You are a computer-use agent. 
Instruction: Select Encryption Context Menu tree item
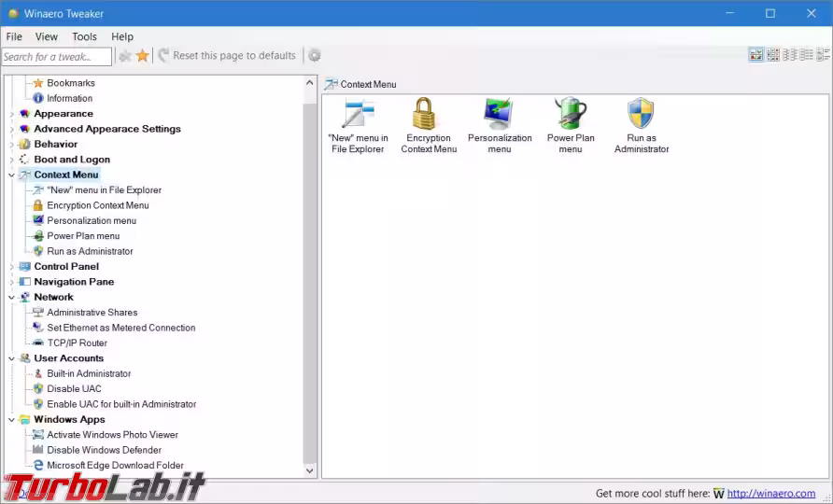click(x=98, y=205)
